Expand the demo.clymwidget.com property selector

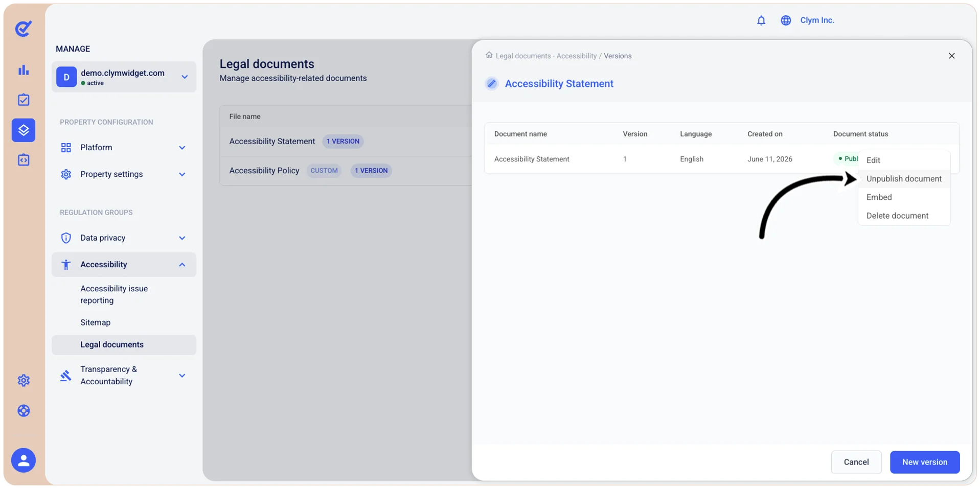[x=124, y=77]
